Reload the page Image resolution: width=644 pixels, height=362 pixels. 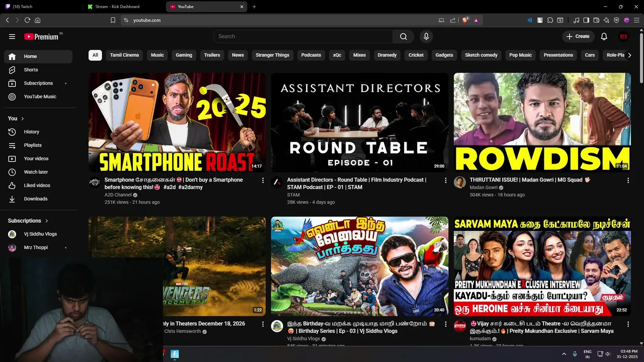(27, 20)
